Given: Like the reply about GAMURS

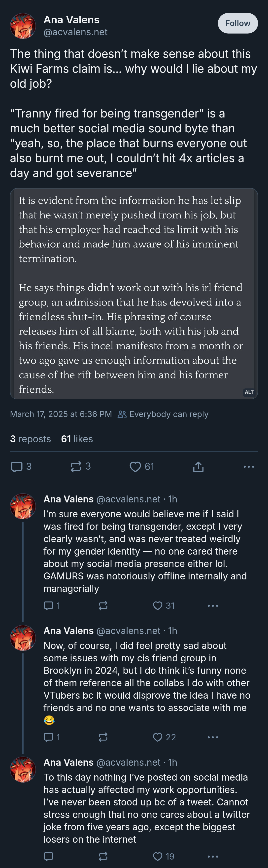Looking at the screenshot, I should coord(158,605).
